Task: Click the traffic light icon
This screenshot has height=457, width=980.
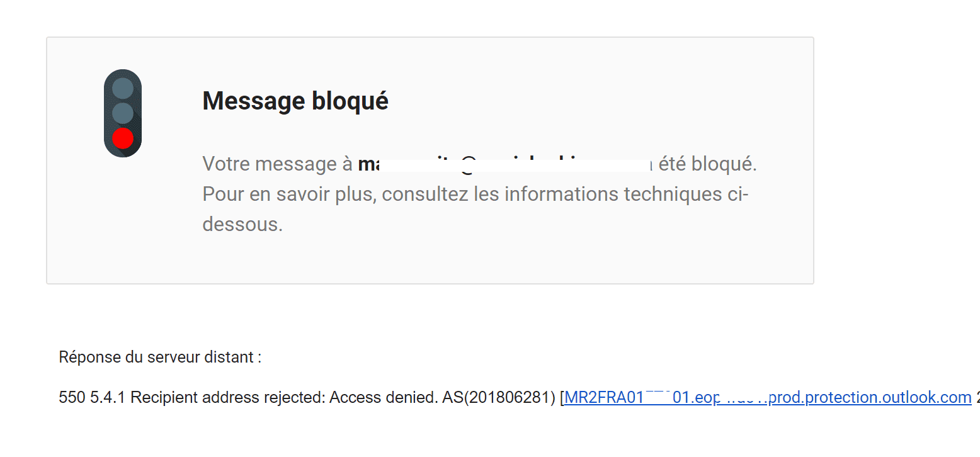Action: tap(123, 113)
